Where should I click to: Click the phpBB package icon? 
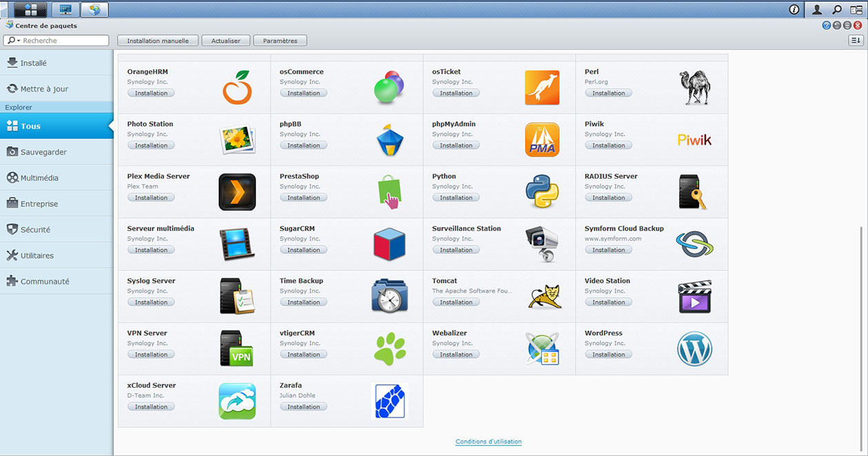pyautogui.click(x=390, y=140)
